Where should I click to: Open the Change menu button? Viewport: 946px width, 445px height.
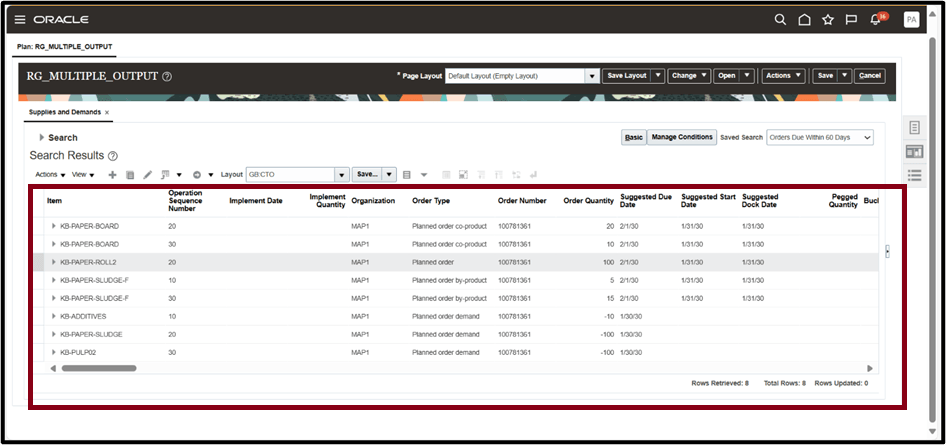coord(689,76)
